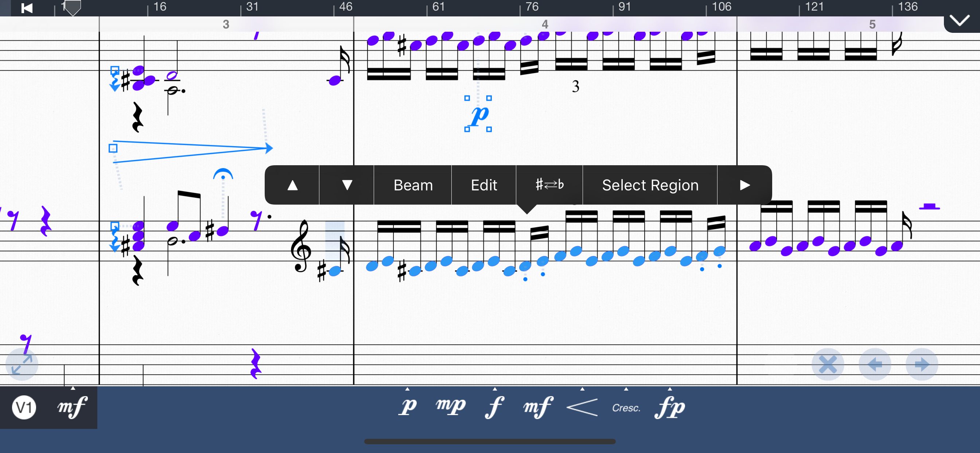Choose Edit in the context popup
This screenshot has height=453, width=980.
coord(483,185)
